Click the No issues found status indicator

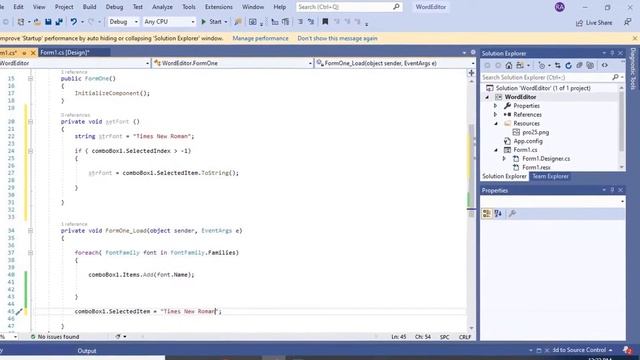click(x=55, y=337)
